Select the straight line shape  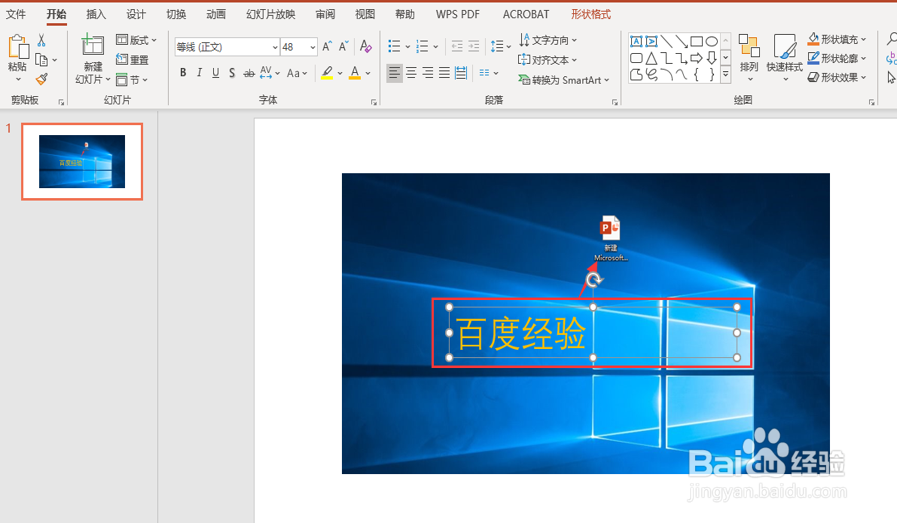[x=666, y=41]
